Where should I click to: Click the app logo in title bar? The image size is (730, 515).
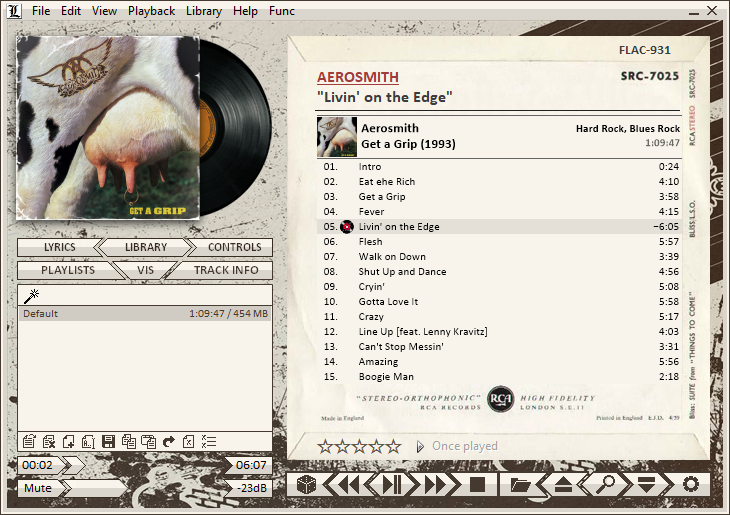14,11
